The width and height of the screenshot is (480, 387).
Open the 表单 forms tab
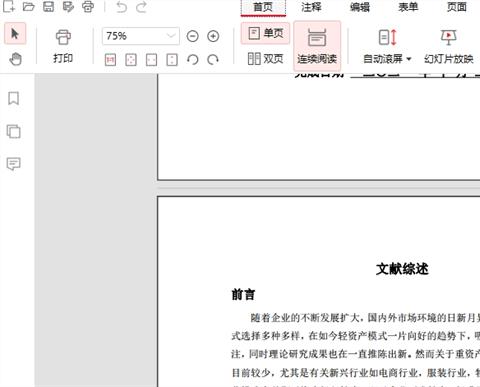point(408,7)
